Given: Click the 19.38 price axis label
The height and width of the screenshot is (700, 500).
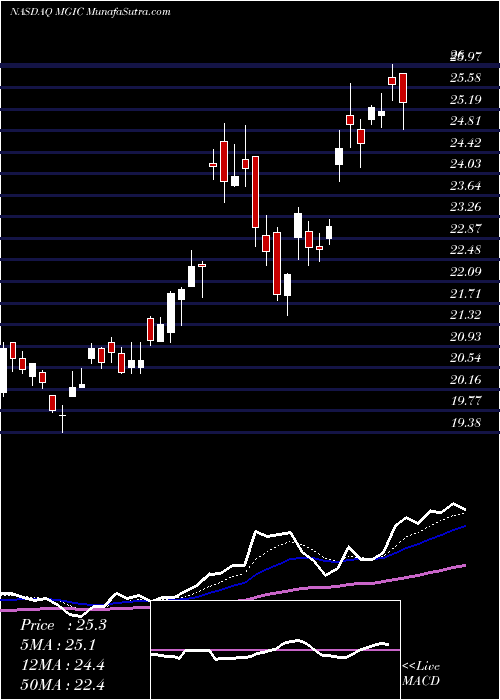Looking at the screenshot, I should coord(466,423).
